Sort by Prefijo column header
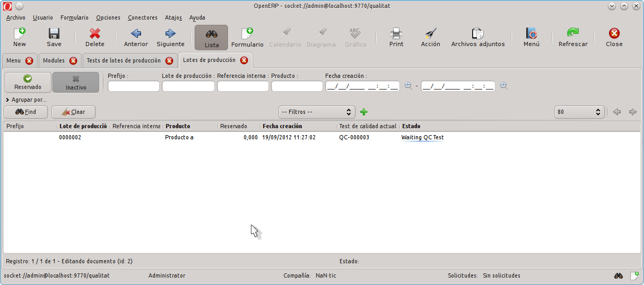 (x=30, y=126)
